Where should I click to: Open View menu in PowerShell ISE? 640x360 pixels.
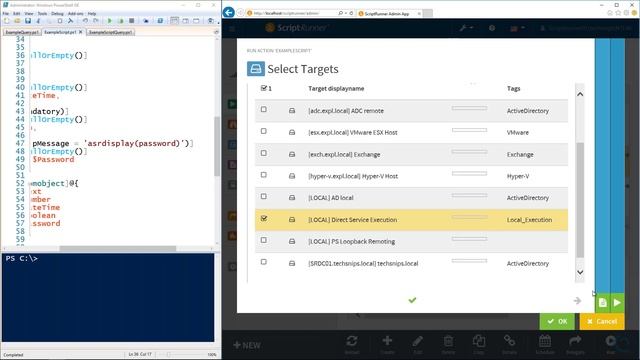29,13
